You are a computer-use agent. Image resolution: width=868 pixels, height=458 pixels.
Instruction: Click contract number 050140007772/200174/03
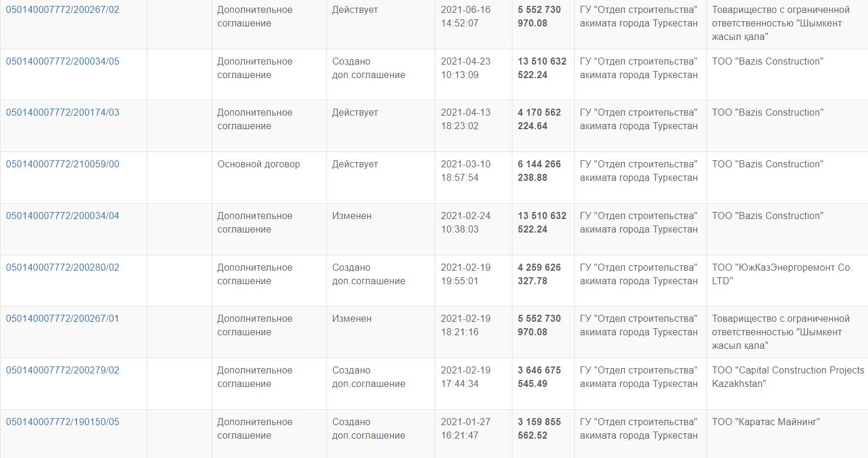(62, 113)
